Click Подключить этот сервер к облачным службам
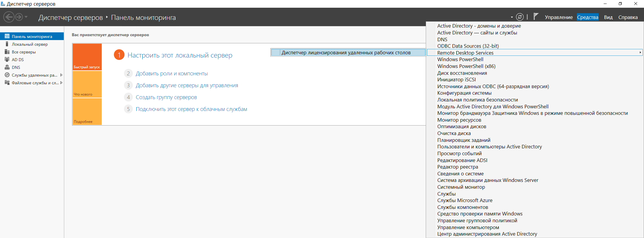Screen dimensions: 644x238 pos(191,109)
